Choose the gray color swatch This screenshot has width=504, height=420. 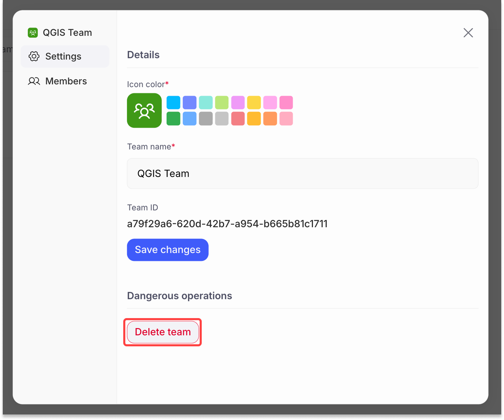pyautogui.click(x=206, y=118)
